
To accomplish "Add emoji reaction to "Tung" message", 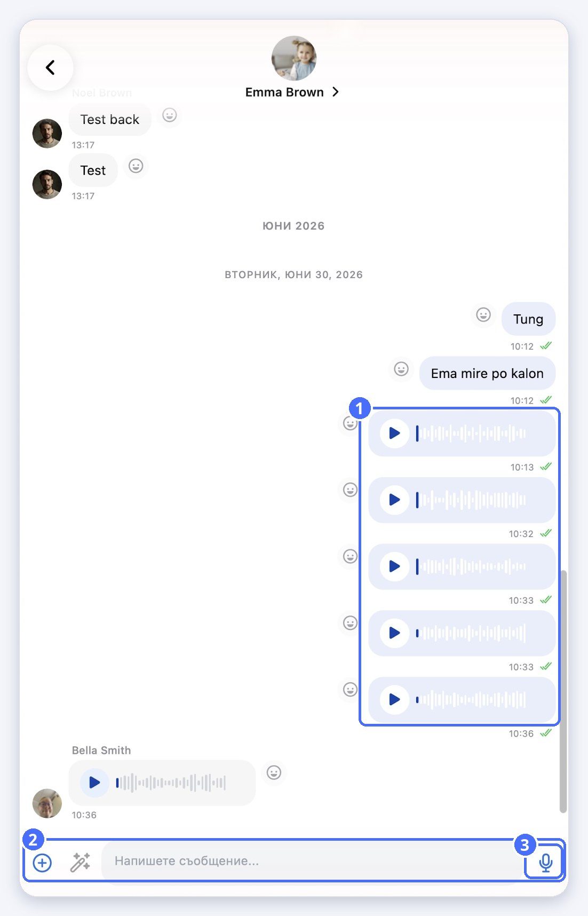I will (x=483, y=315).
